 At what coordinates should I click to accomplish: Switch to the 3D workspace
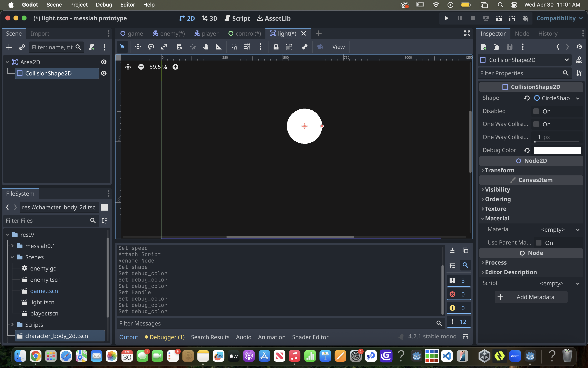(209, 18)
